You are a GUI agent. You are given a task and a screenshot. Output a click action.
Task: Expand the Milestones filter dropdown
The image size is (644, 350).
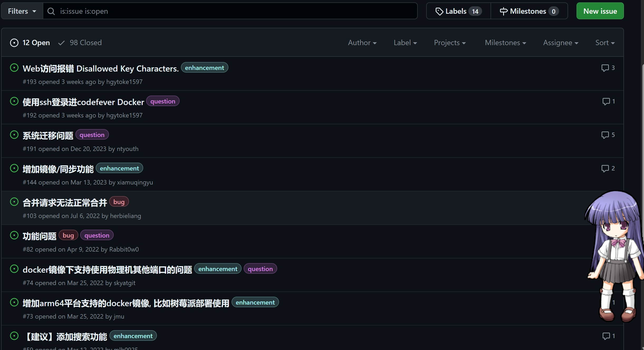(506, 42)
